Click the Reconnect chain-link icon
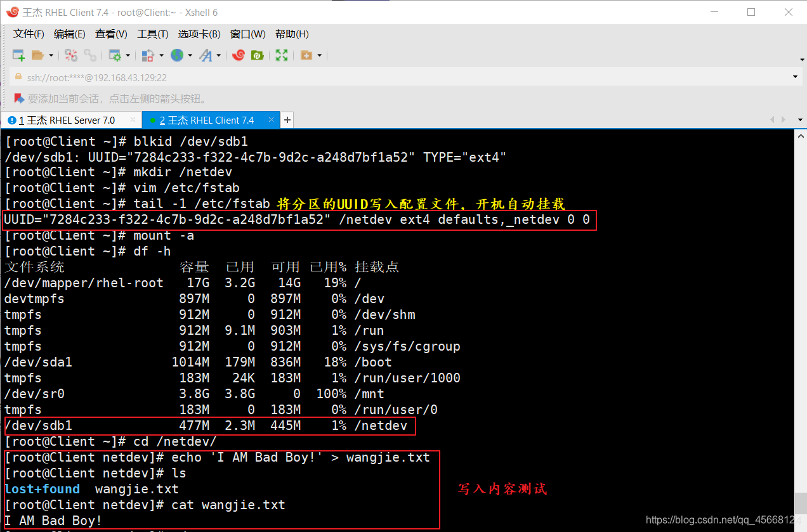 coord(91,56)
